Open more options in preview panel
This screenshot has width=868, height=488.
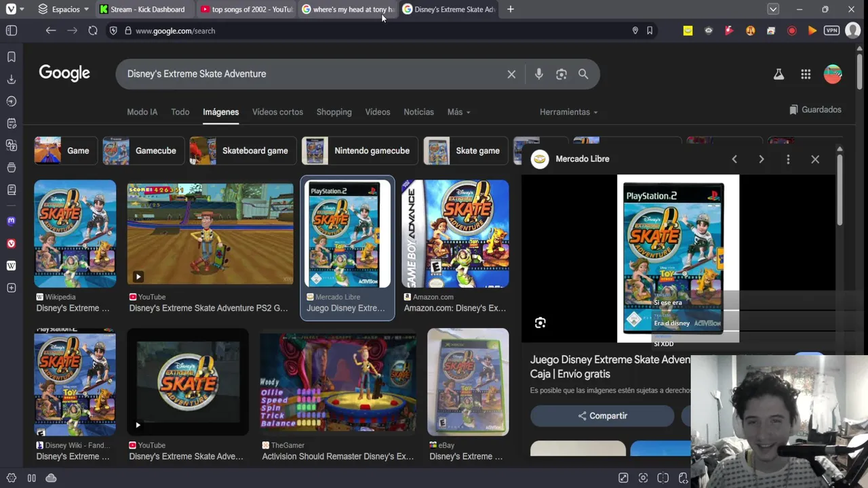pyautogui.click(x=788, y=159)
